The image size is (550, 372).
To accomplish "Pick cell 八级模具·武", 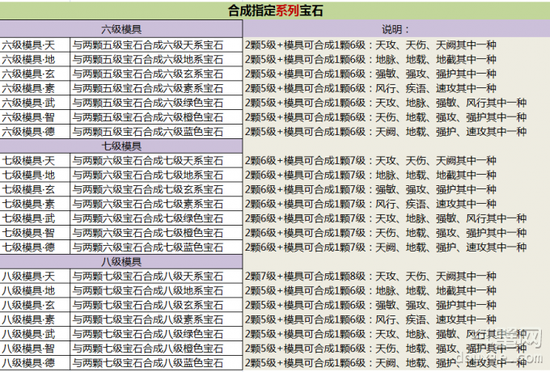I will coord(35,334).
